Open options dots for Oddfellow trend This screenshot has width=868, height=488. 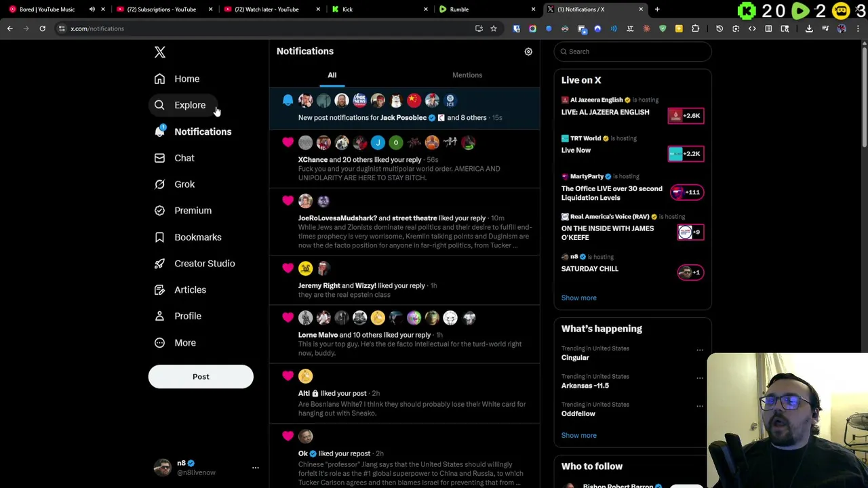(x=700, y=407)
